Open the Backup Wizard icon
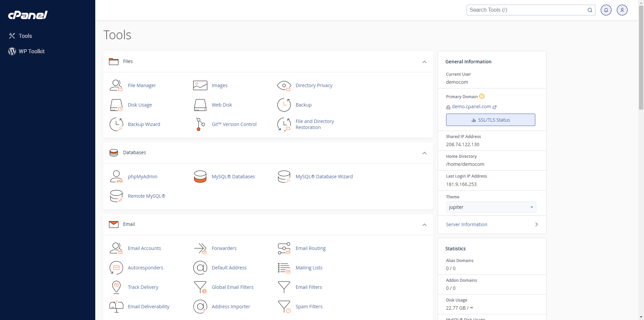This screenshot has width=644, height=320. click(116, 124)
